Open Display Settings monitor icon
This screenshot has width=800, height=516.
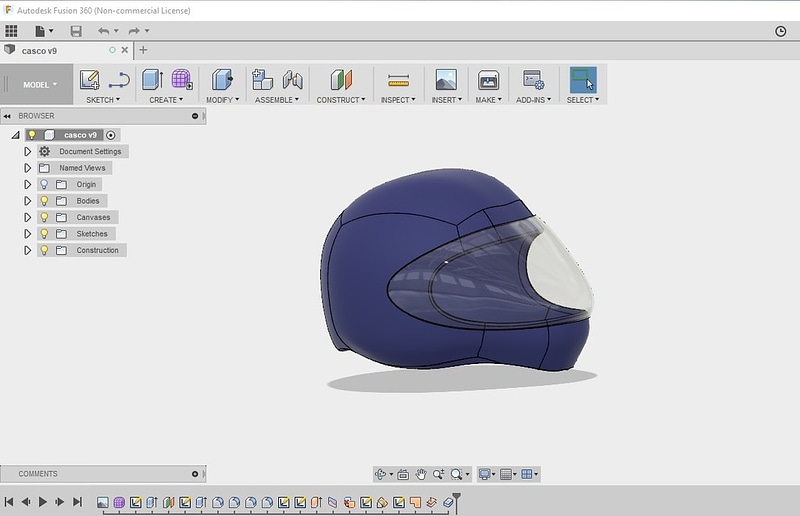(484, 474)
